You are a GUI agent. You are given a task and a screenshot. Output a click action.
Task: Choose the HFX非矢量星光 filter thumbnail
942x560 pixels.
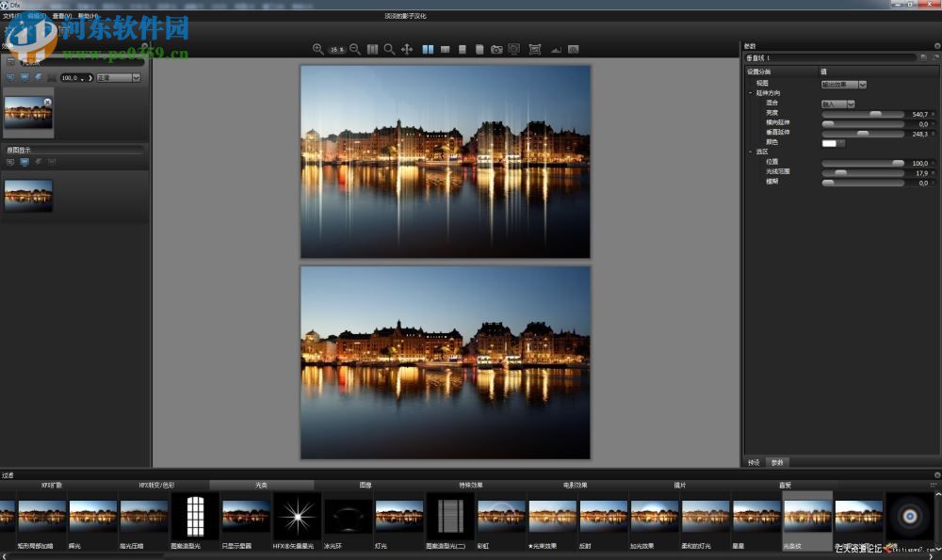pos(298,518)
